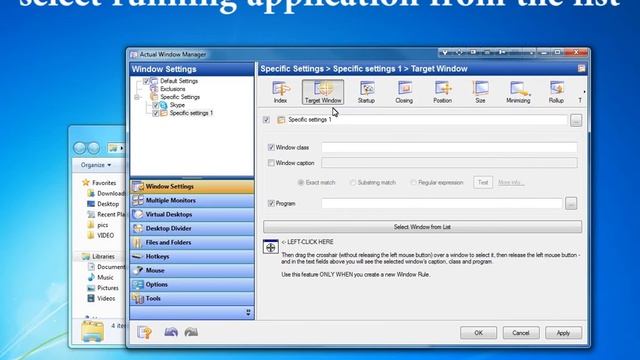Image resolution: width=640 pixels, height=360 pixels.
Task: Select the Substring match radio button
Action: (353, 182)
